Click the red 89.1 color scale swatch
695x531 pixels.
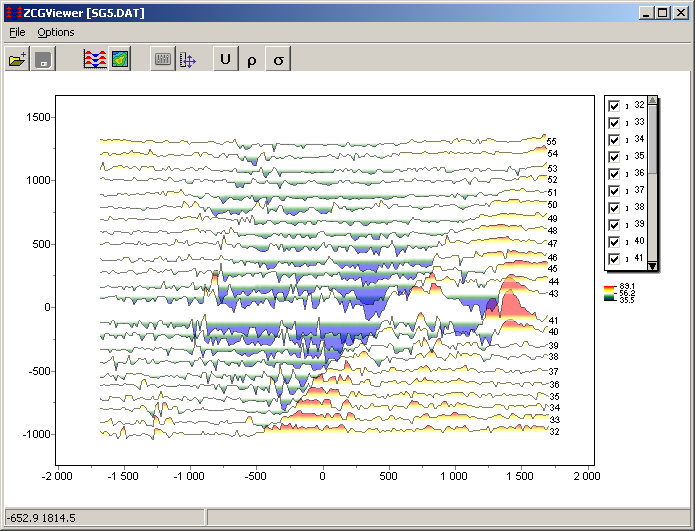click(x=609, y=287)
